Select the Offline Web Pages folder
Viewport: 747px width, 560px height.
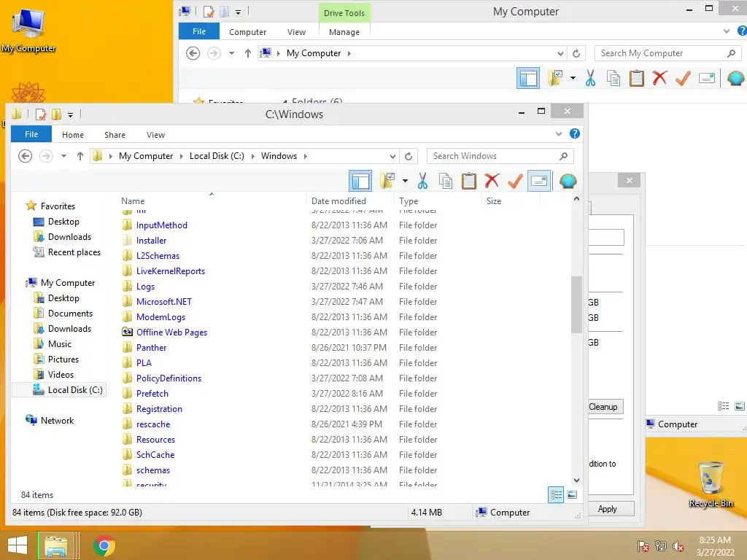[171, 332]
